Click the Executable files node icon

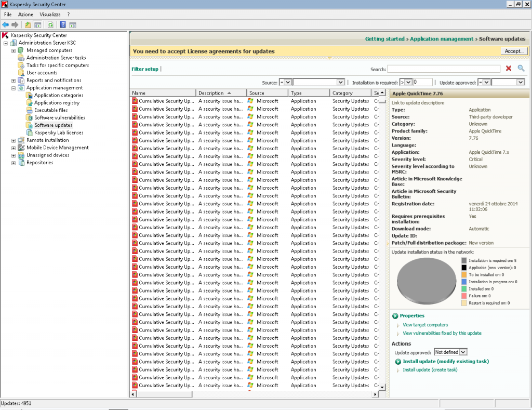coord(29,110)
